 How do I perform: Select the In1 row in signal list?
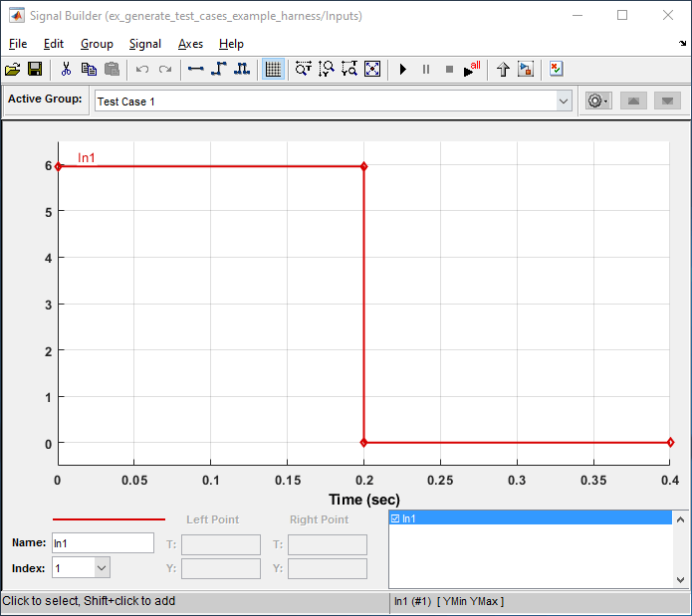pos(531,518)
